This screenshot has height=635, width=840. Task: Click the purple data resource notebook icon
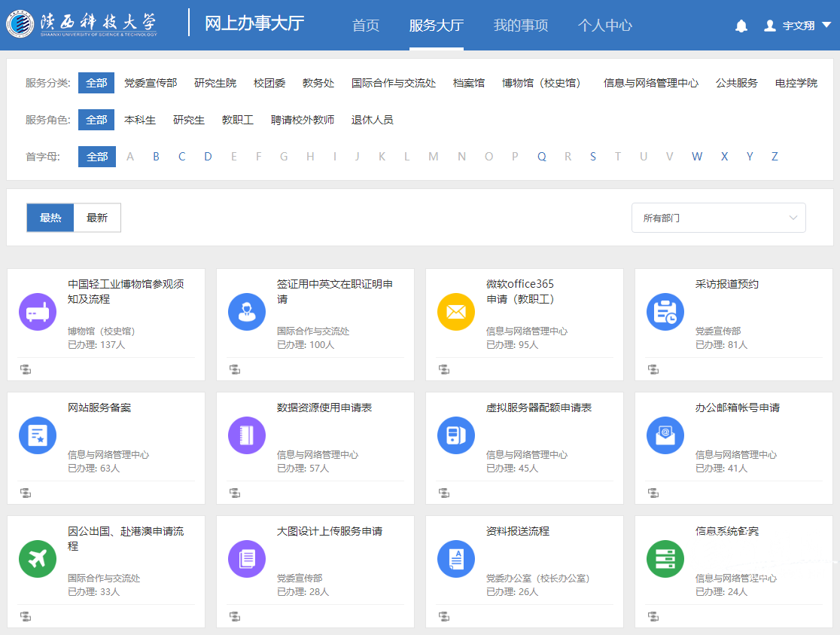247,435
